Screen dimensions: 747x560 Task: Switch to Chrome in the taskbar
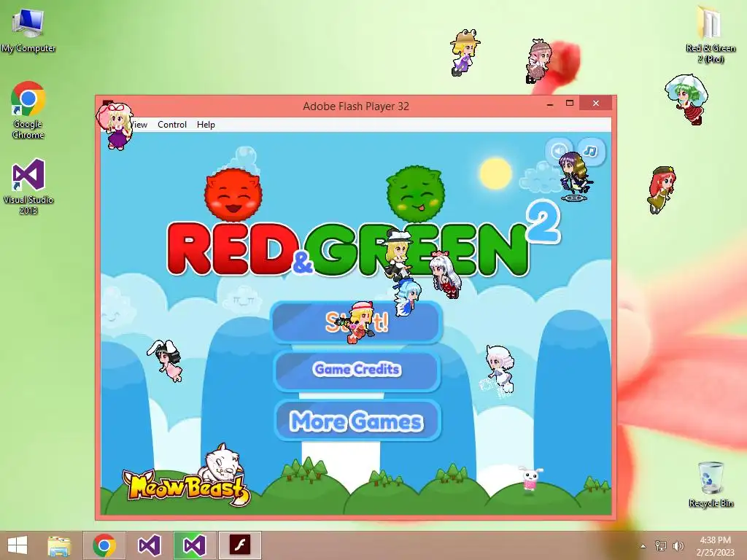(104, 545)
